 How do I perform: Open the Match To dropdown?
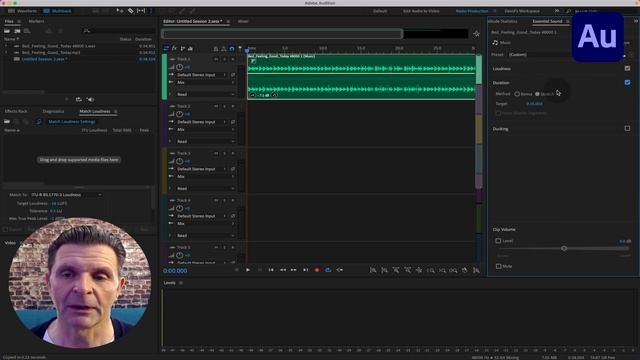click(67, 195)
